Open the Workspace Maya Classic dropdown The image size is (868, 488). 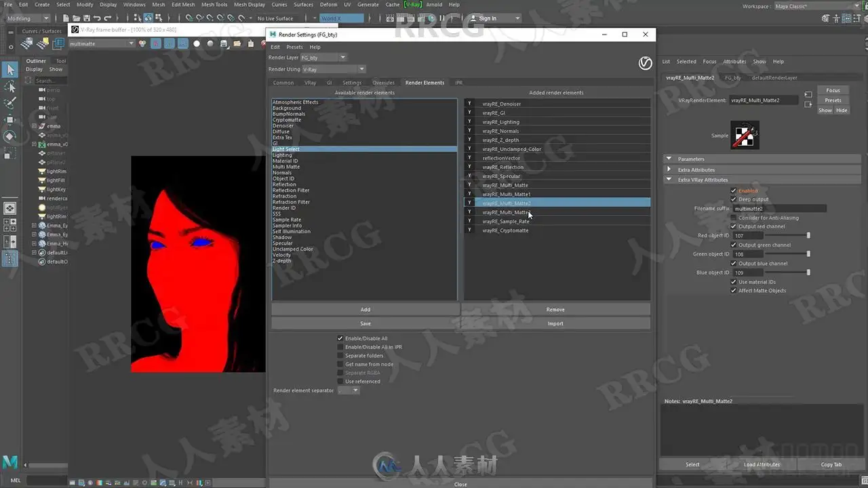pyautogui.click(x=816, y=6)
